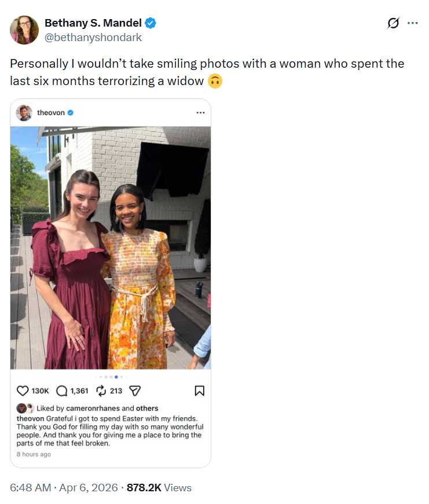Screen dimensions: 429x504
Task: Click the comment bubble icon showing 1,361
Action: click(62, 391)
